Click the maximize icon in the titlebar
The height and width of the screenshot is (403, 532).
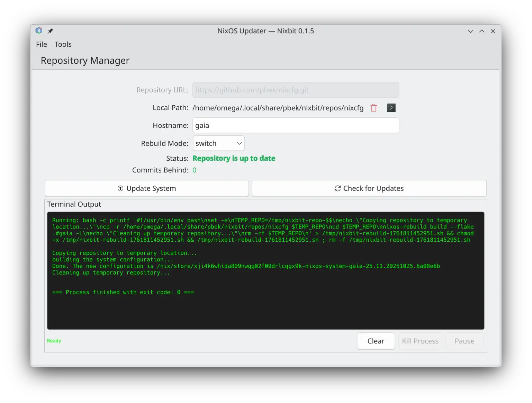(x=481, y=31)
